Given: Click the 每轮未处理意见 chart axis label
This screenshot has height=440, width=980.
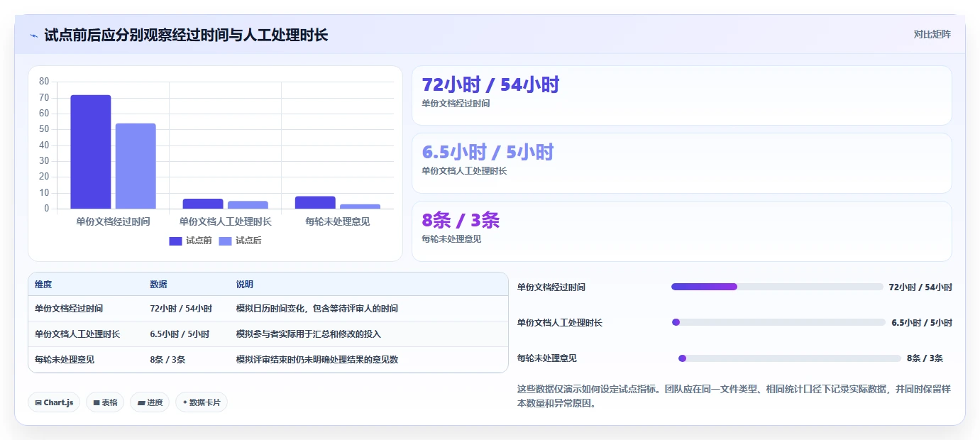Looking at the screenshot, I should [337, 221].
